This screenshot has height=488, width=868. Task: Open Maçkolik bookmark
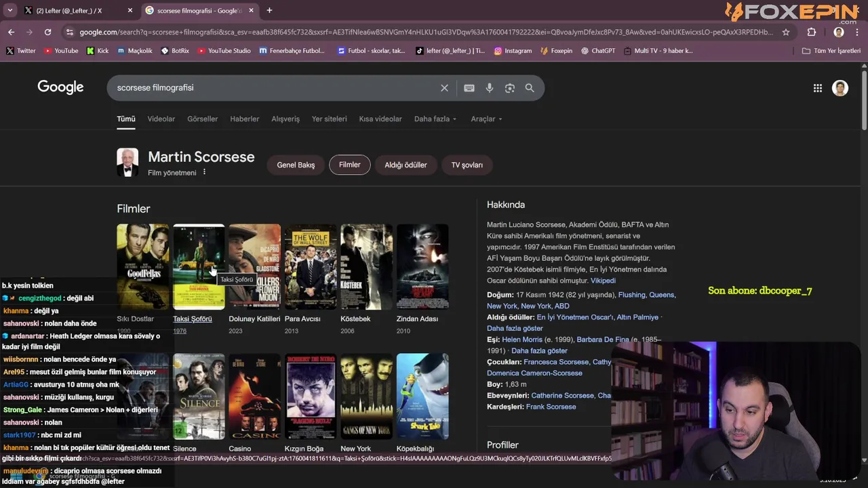coord(135,51)
